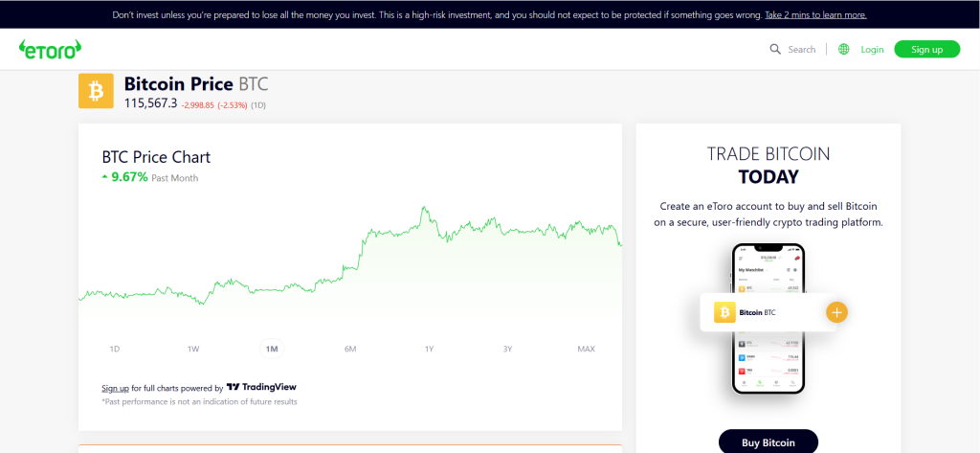Click the green Sign up button
The image size is (980, 453).
click(926, 49)
